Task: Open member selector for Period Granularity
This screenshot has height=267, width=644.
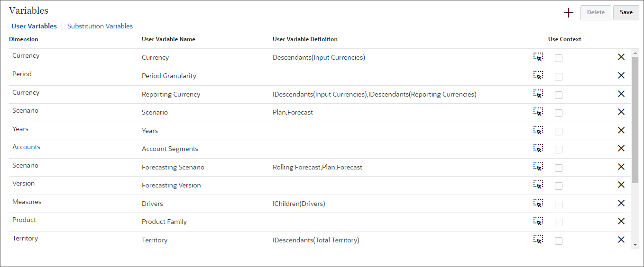Action: tap(538, 75)
